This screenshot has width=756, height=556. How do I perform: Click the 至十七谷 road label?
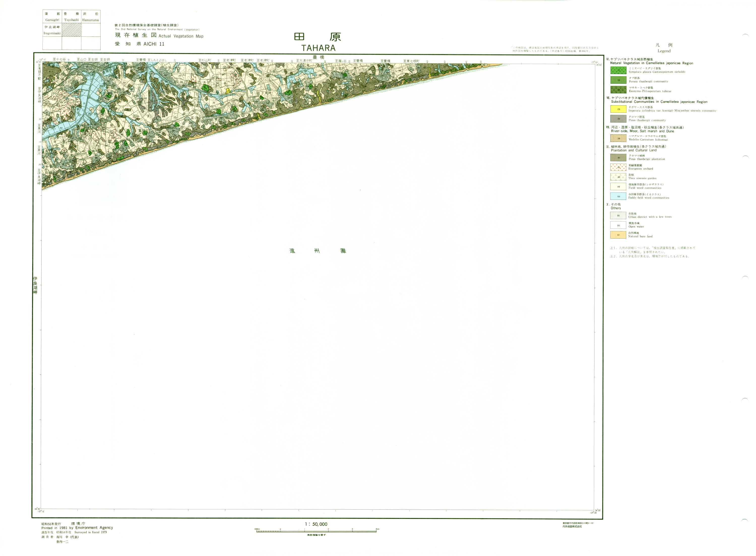click(x=59, y=59)
